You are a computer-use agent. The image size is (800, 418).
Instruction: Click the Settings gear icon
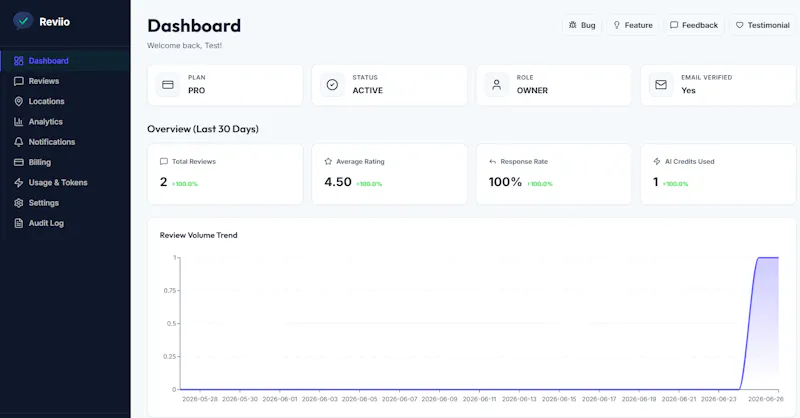[19, 203]
